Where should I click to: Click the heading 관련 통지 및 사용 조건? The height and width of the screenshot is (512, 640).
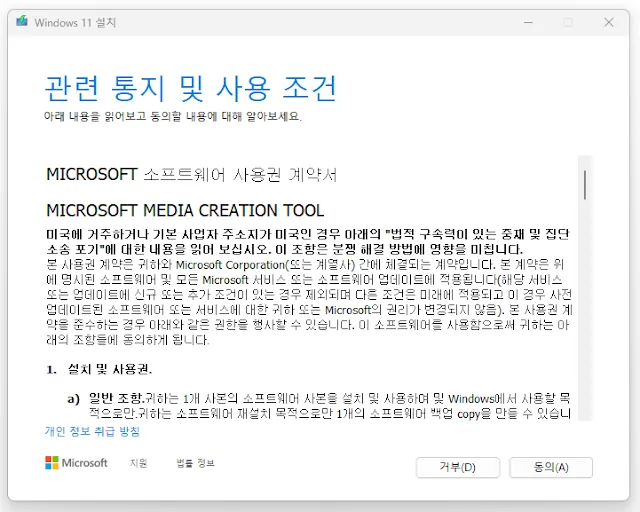pyautogui.click(x=191, y=88)
